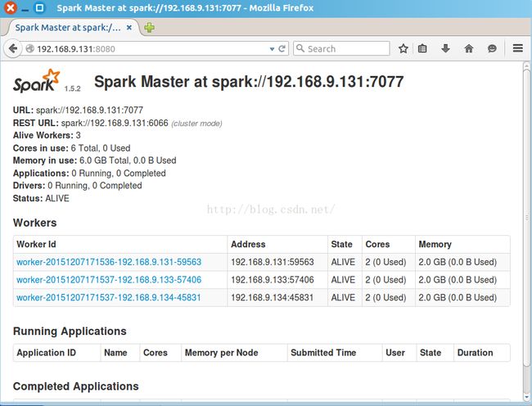Select the Spark Master browser tab
The image size is (532, 406).
70,28
